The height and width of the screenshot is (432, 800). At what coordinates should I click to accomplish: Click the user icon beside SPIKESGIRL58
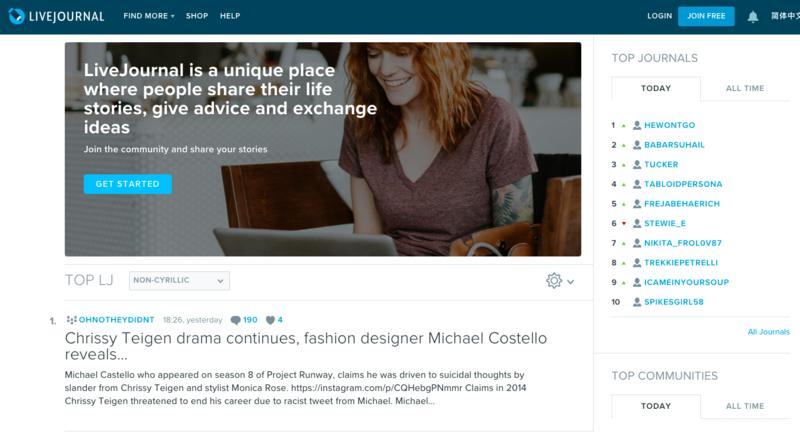(x=637, y=302)
